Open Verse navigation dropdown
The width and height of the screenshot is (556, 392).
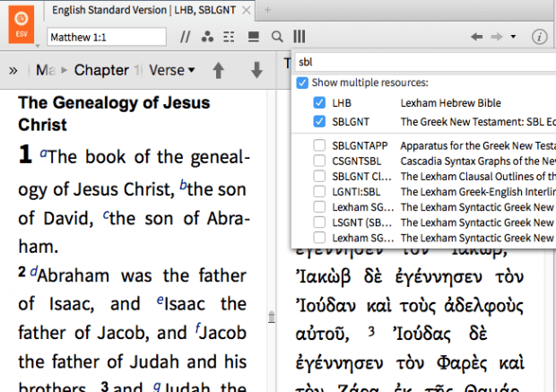point(172,70)
